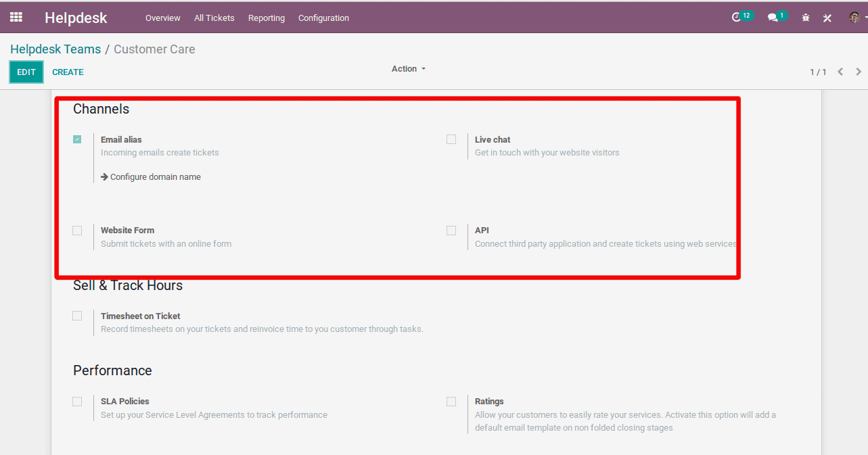Open the user avatar menu

(854, 18)
